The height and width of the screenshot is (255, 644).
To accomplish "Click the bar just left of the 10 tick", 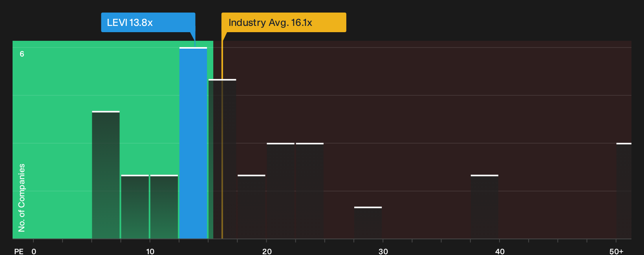I will [135, 207].
